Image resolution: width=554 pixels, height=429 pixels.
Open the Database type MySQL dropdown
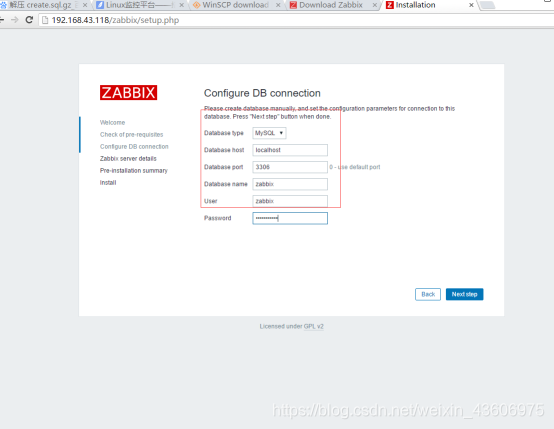click(269, 133)
